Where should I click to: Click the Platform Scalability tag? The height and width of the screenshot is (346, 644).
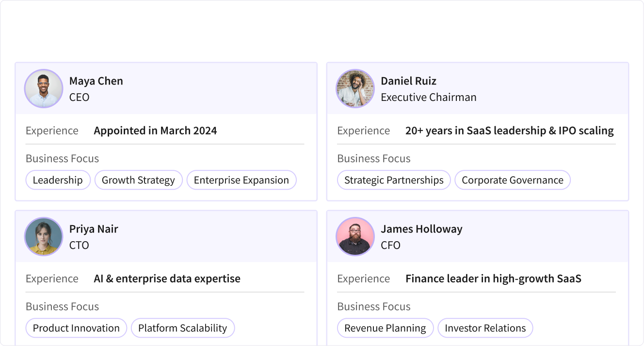[182, 328]
